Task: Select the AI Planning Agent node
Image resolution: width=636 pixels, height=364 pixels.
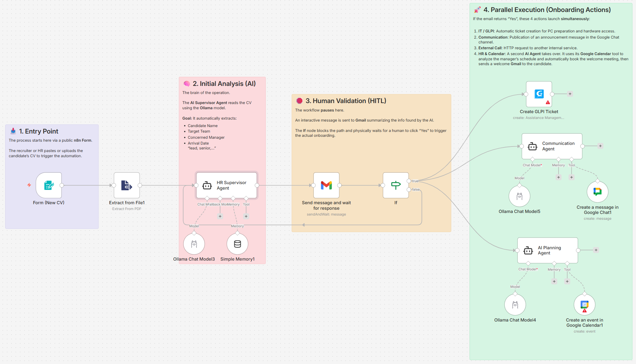Action: pos(548,250)
